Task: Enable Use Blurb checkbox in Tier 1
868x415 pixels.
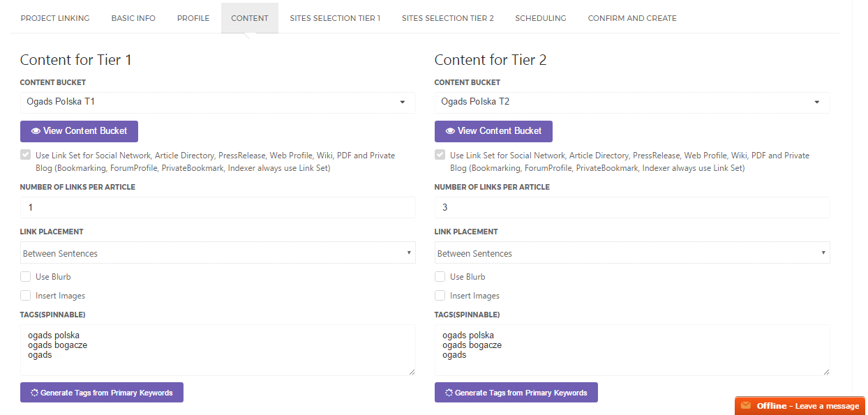Action: 26,277
